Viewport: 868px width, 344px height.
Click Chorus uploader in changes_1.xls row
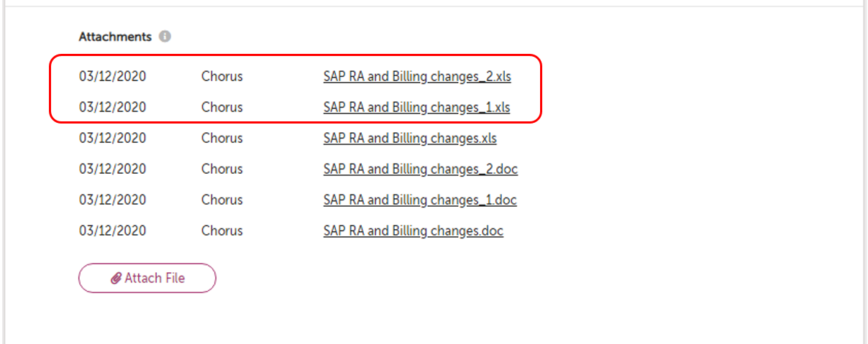click(x=222, y=107)
